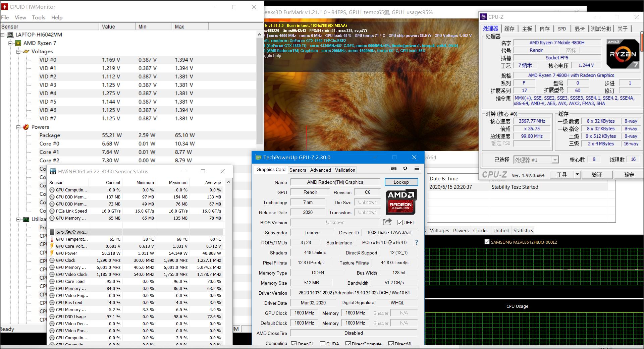Click the 验证 button in CPU-Z
The width and height of the screenshot is (644, 349).
point(597,175)
